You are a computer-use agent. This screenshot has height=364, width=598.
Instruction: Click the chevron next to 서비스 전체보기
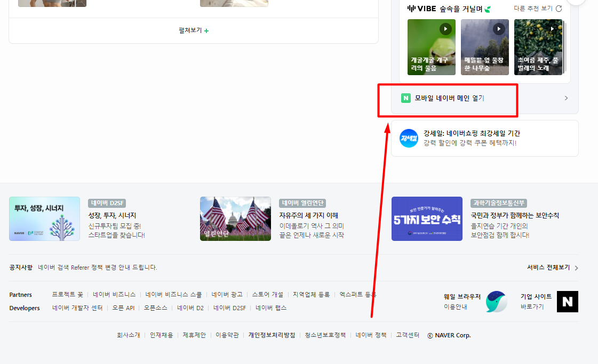(x=576, y=268)
